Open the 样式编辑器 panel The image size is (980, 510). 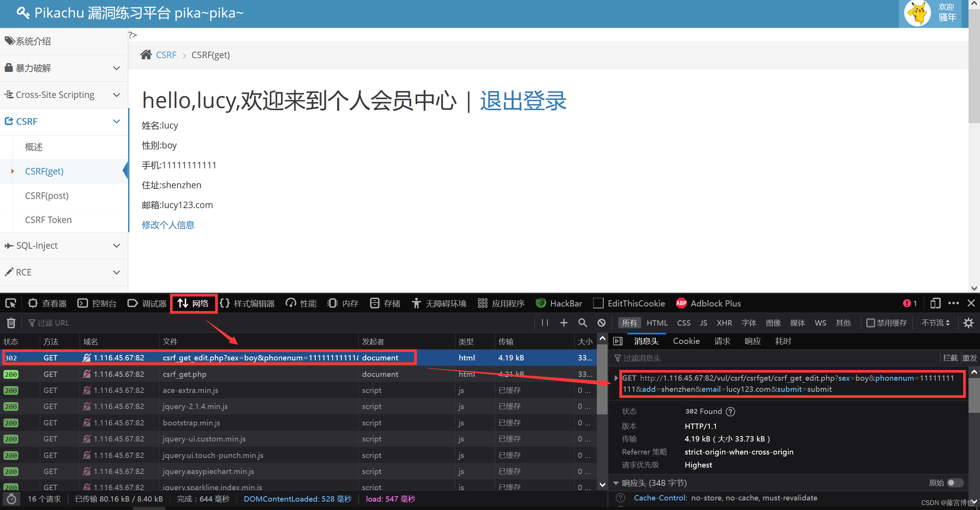(x=248, y=303)
